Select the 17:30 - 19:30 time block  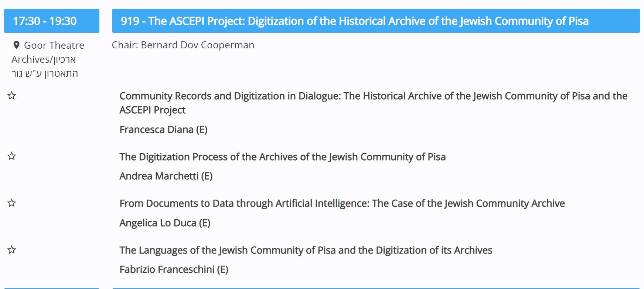pos(52,21)
